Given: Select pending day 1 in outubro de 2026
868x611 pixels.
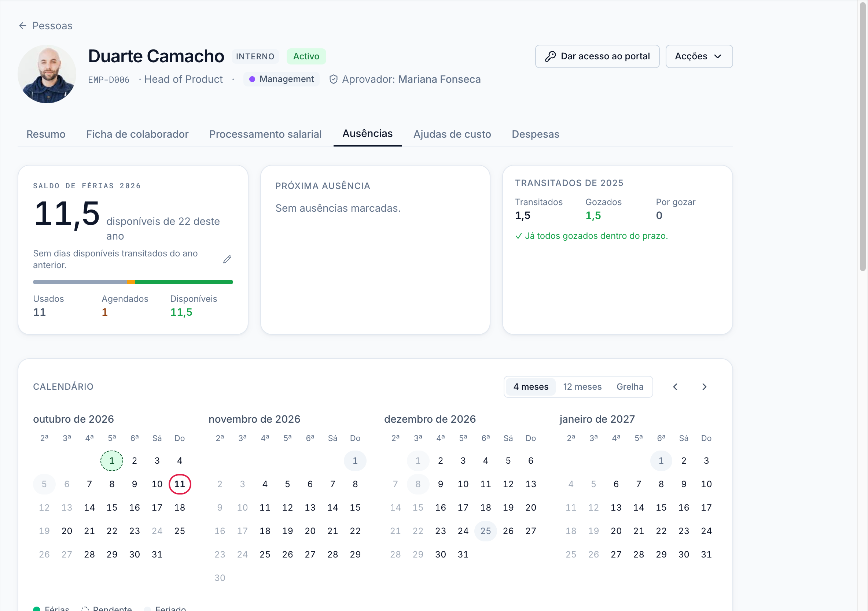Looking at the screenshot, I should point(112,460).
